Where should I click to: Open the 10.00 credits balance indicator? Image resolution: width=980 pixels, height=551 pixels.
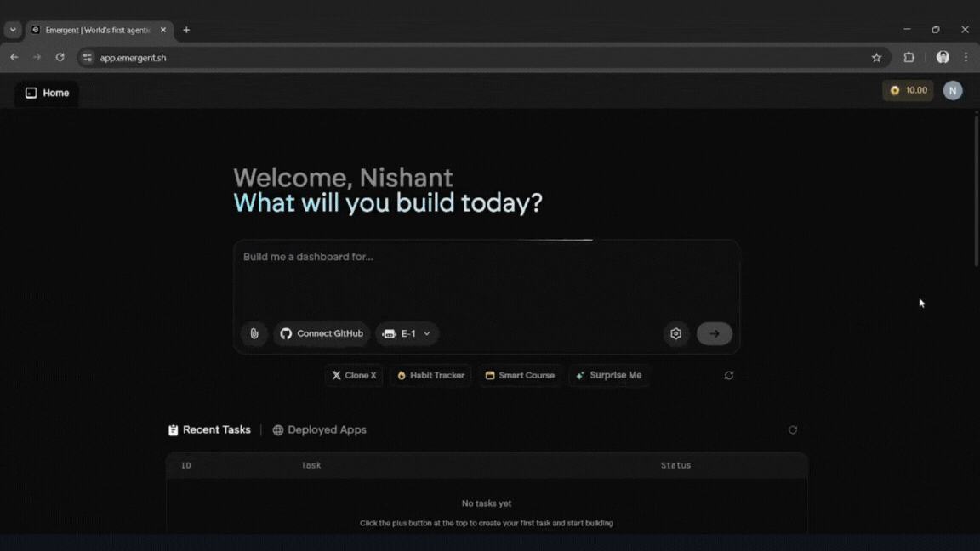(908, 90)
